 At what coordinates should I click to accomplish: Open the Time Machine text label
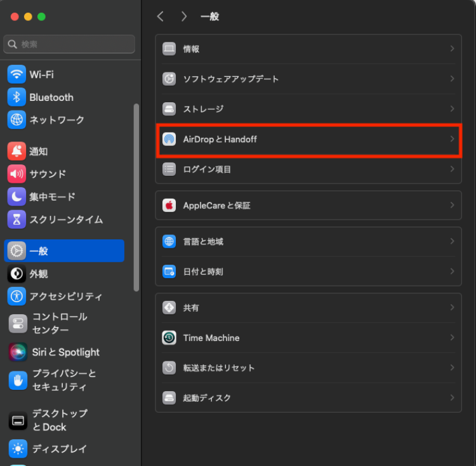211,338
